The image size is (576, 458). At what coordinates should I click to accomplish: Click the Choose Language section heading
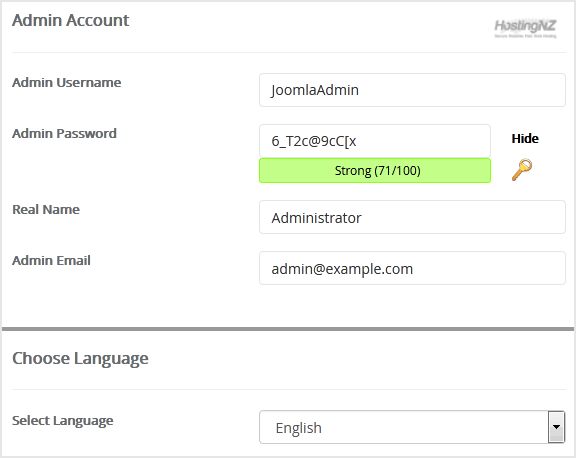[x=80, y=358]
